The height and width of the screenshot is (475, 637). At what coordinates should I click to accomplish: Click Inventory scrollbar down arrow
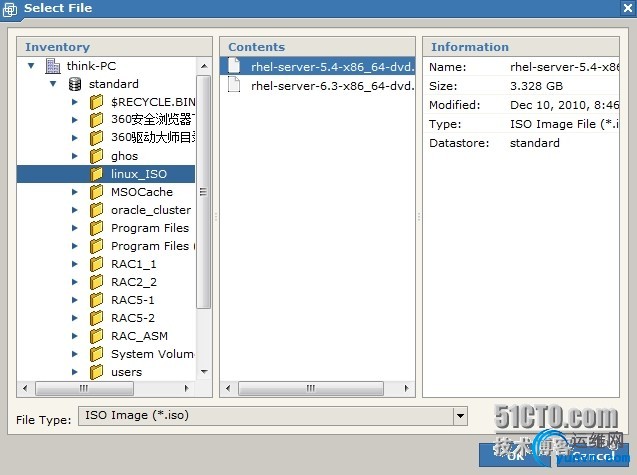(x=204, y=372)
